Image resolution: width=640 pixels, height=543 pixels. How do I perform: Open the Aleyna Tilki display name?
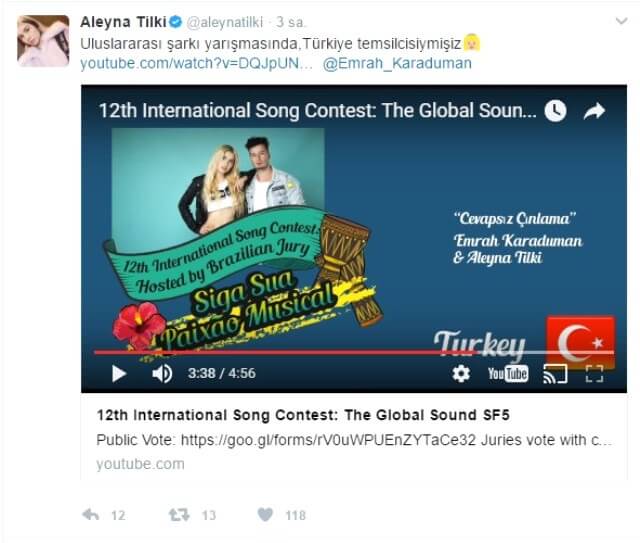coord(124,22)
